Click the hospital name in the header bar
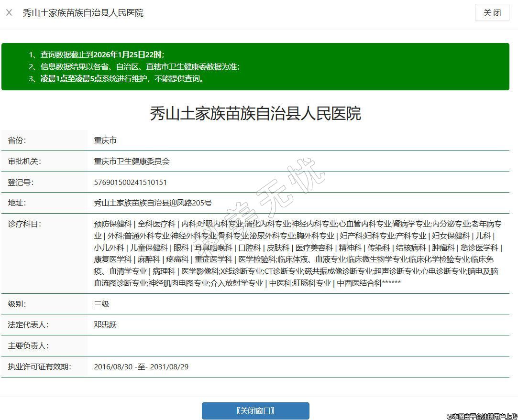518x420 pixels. [x=83, y=13]
